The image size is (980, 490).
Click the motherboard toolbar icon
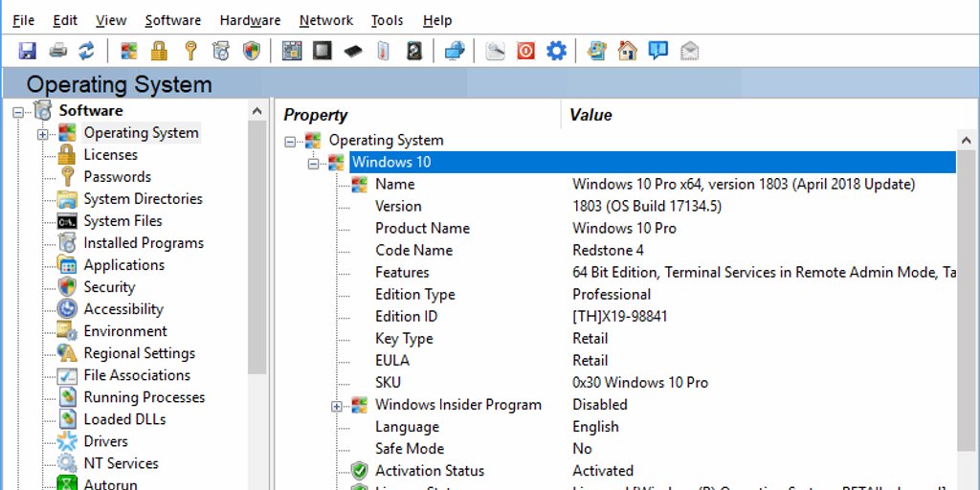point(292,51)
